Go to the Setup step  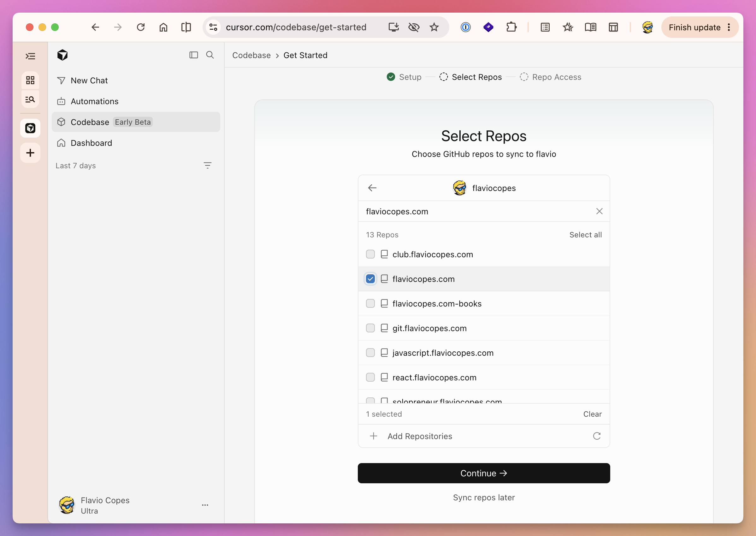click(404, 77)
